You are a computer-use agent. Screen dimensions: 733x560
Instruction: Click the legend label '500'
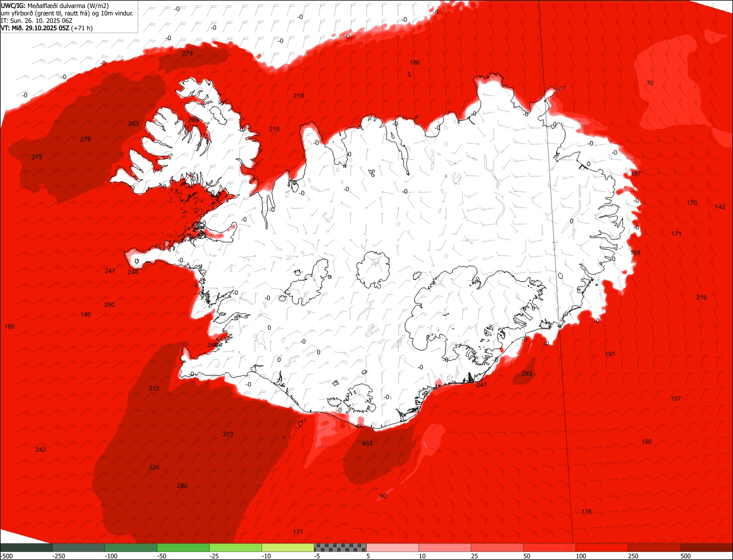[x=685, y=556]
